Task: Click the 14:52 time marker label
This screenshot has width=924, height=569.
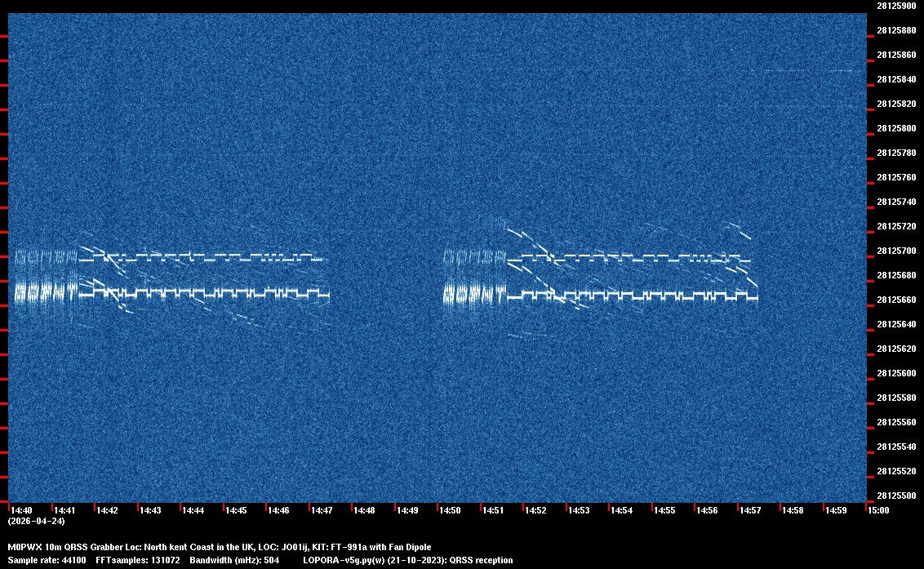Action: click(535, 510)
